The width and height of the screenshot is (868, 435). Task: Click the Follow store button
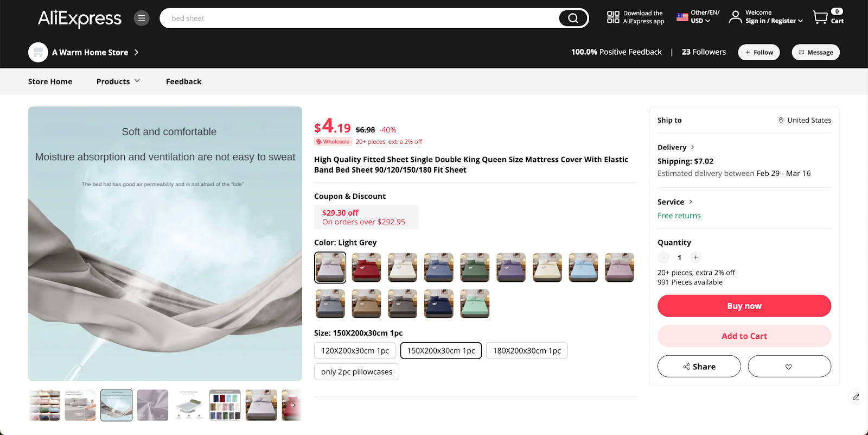(759, 52)
